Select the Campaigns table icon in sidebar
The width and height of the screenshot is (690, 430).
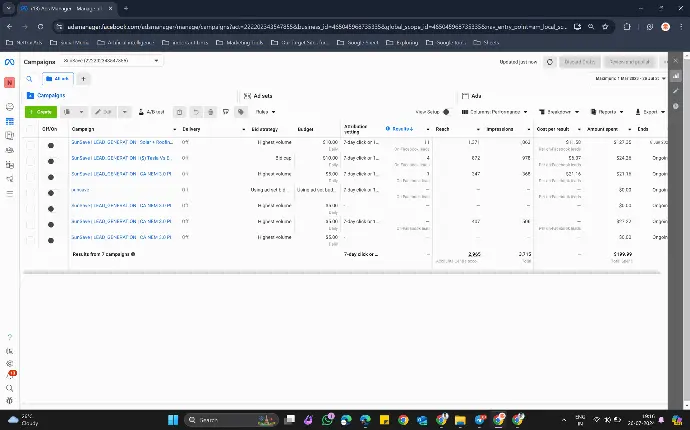tap(9, 121)
